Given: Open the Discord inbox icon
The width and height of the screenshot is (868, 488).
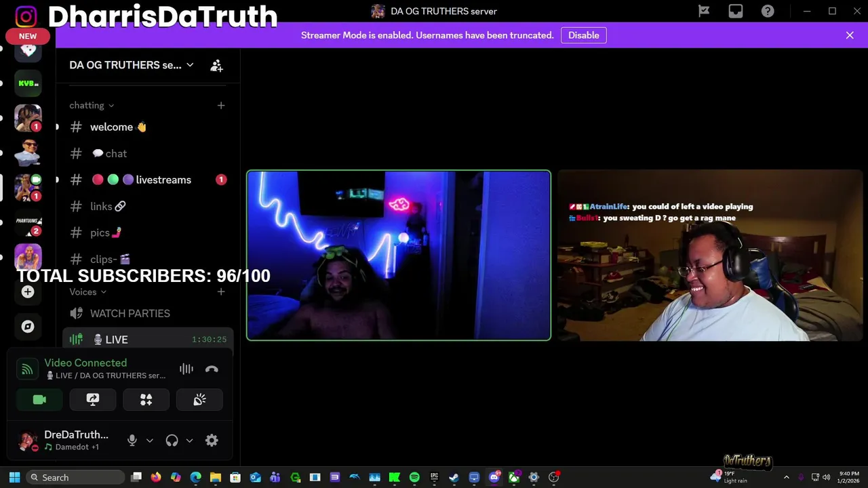Looking at the screenshot, I should click(736, 11).
